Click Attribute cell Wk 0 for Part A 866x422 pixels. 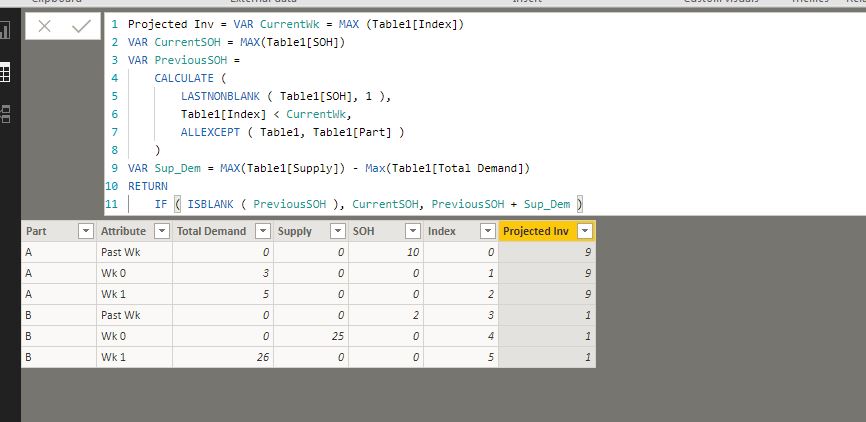tap(134, 273)
